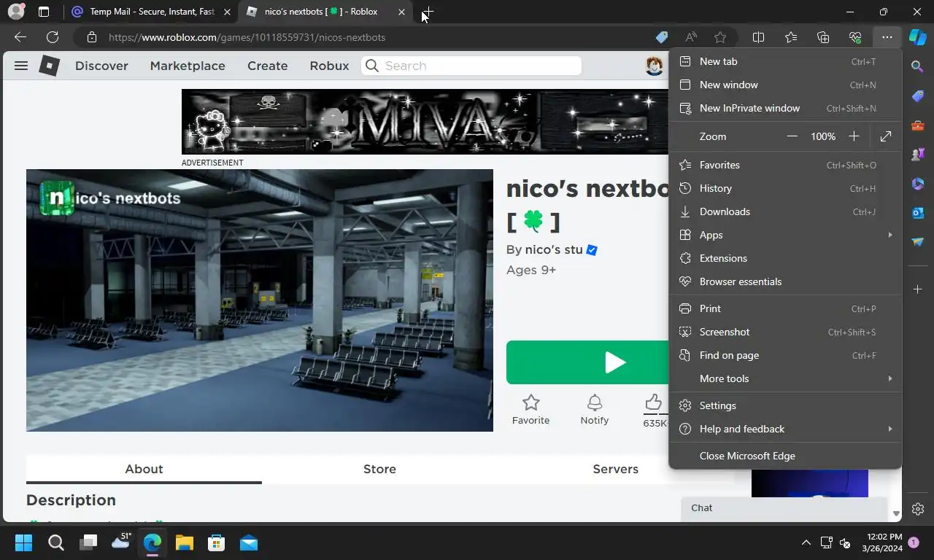
Task: Open the sidebar Outlook icon
Action: pos(918,213)
